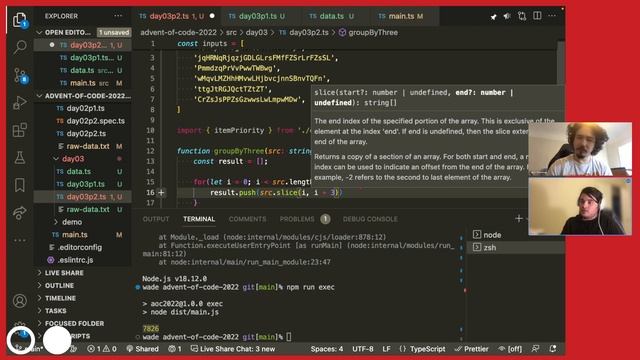The height and width of the screenshot is (360, 640).
Task: Show additional views ellipsis in activity bar
Action: point(19,240)
